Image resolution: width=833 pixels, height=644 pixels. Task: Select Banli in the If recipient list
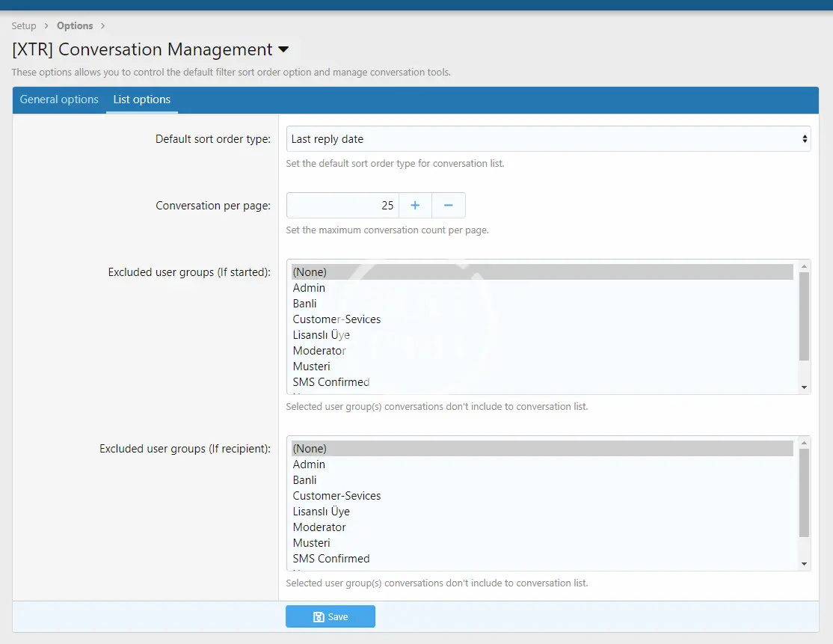coord(305,480)
